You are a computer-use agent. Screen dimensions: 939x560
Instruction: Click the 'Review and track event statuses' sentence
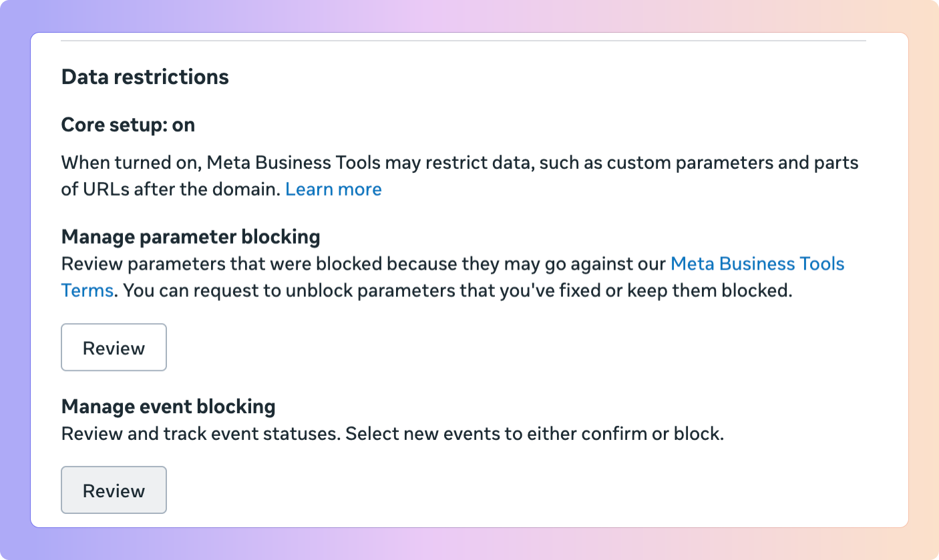pyautogui.click(x=200, y=434)
